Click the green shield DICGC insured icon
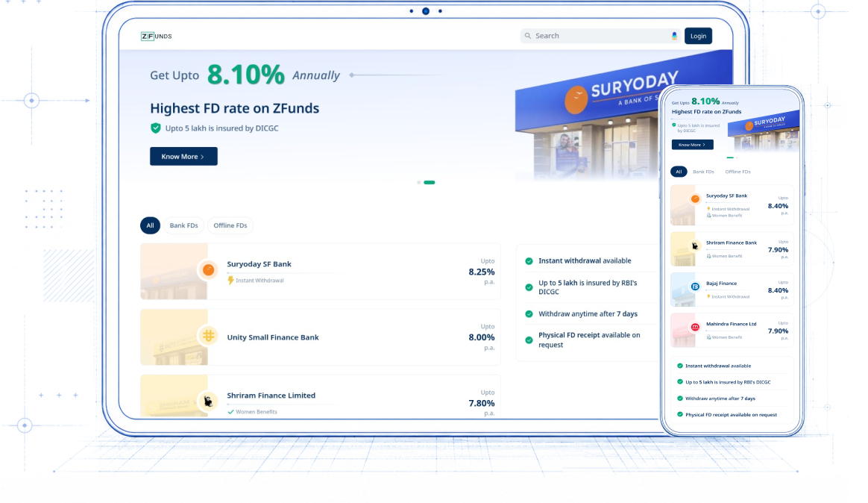 point(156,128)
